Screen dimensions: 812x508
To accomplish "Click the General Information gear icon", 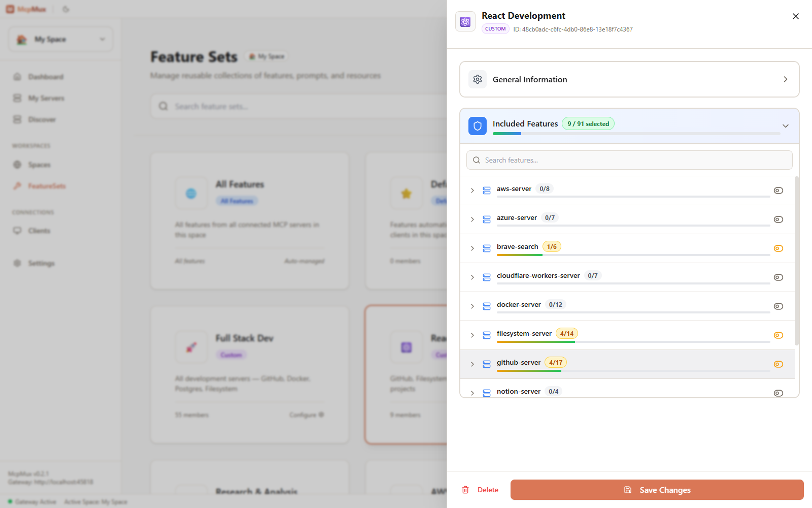I will pos(477,79).
